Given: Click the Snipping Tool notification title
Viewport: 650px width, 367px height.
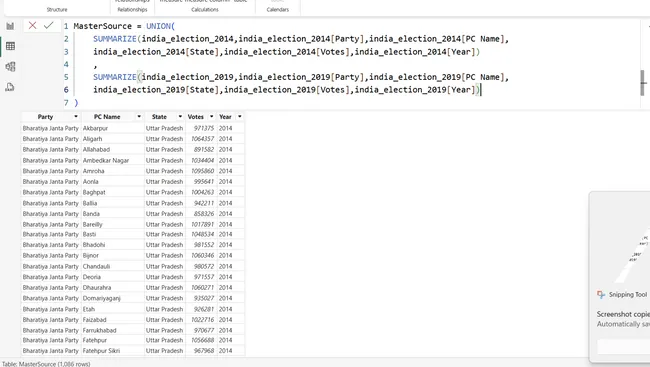Looking at the screenshot, I should [628, 294].
